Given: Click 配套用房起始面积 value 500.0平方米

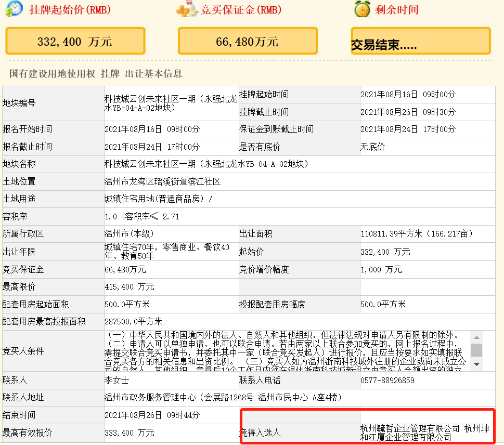Looking at the screenshot, I should pyautogui.click(x=127, y=304).
